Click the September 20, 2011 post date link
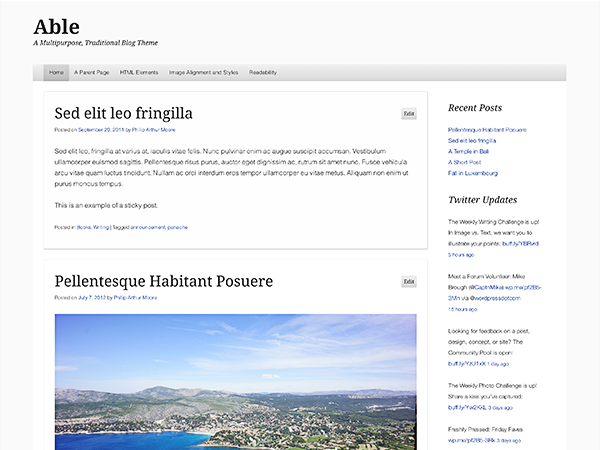Image resolution: width=600 pixels, height=450 pixels. (102, 130)
